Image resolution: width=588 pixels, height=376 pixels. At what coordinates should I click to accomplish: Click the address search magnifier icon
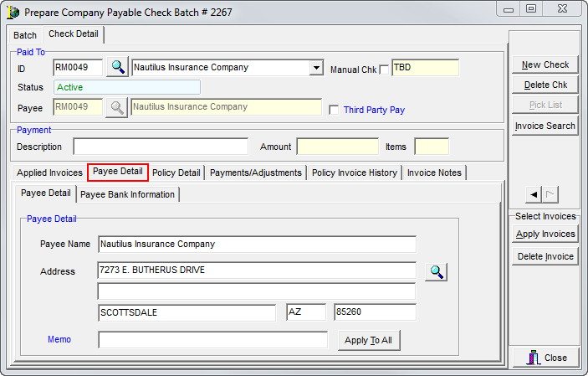(436, 271)
